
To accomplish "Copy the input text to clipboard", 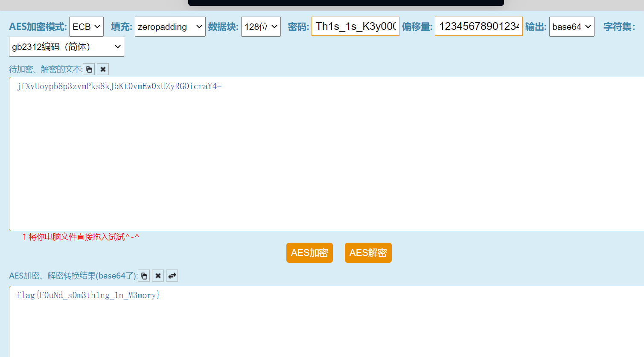I will pyautogui.click(x=89, y=69).
